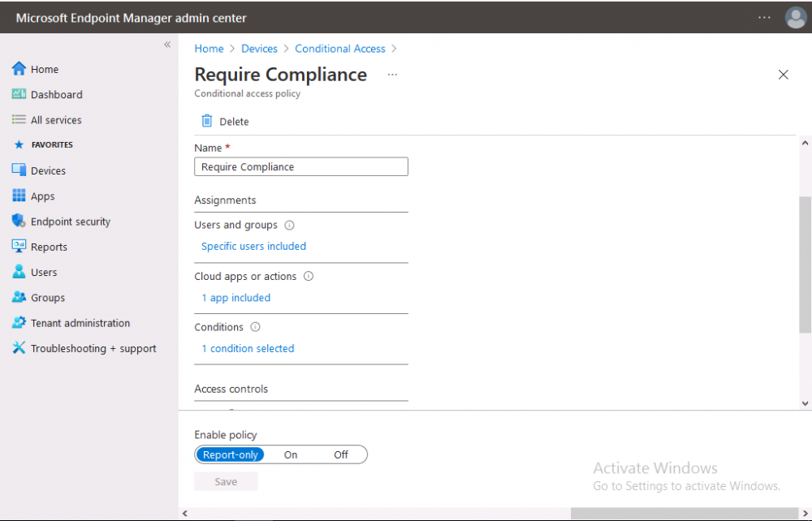
Task: Click the Assignments section heading
Action: point(225,200)
